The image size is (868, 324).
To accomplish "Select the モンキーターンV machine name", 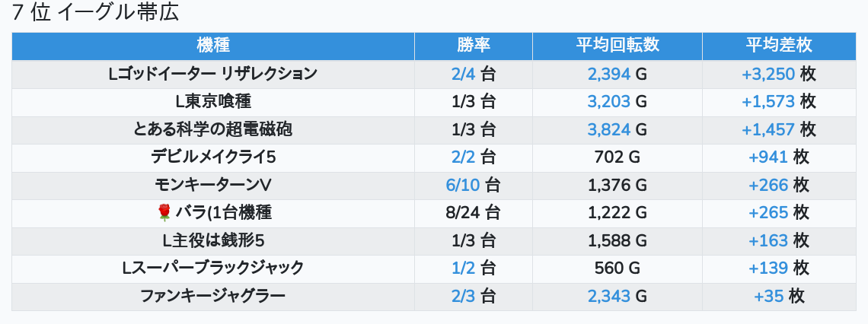I will [x=213, y=186].
